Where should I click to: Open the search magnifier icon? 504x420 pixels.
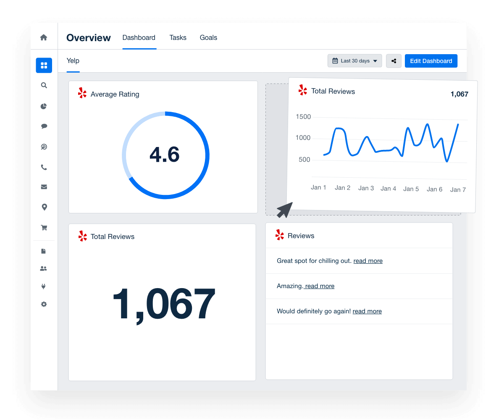click(44, 85)
